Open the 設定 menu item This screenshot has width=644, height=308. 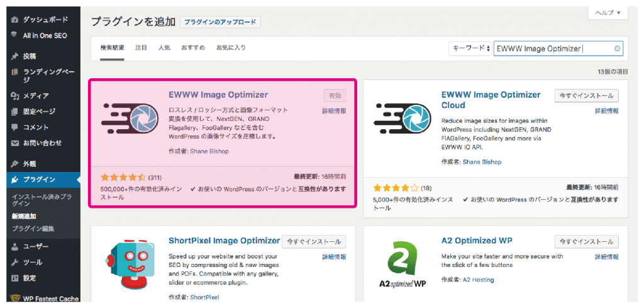coord(30,278)
